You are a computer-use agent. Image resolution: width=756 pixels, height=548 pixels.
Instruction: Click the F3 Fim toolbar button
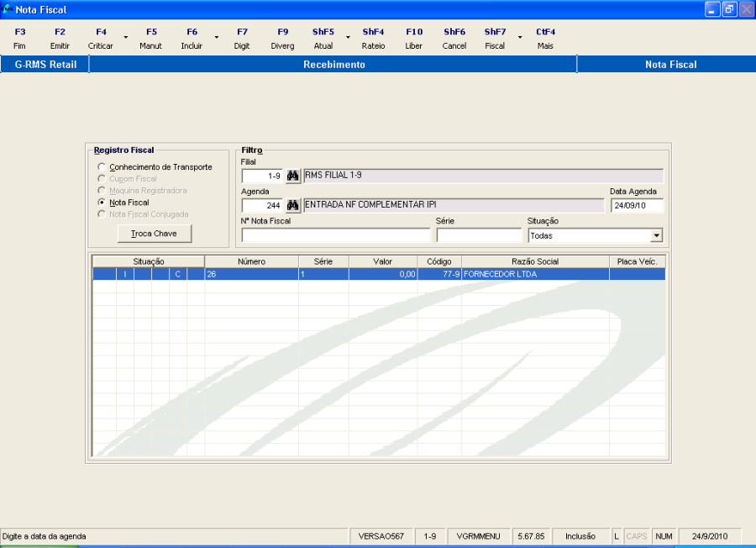click(20, 39)
